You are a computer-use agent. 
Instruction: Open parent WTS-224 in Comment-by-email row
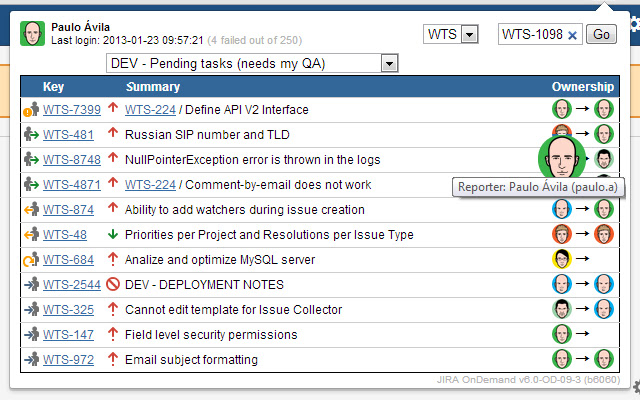tap(150, 185)
